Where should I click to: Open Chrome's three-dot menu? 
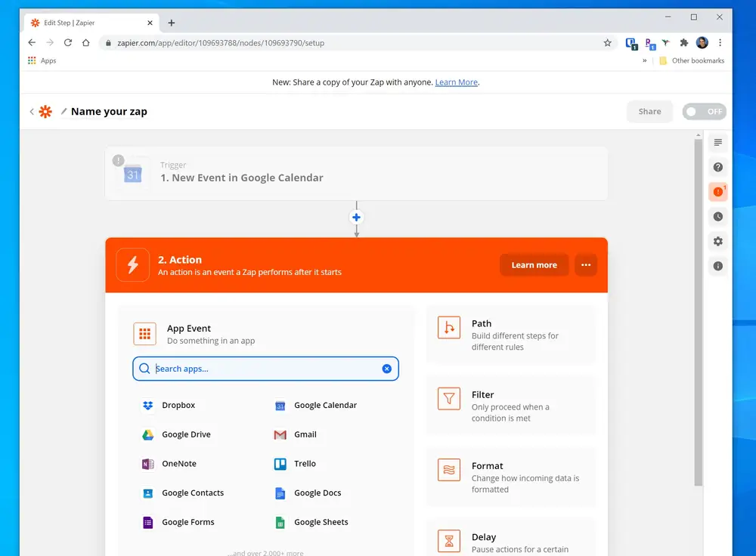pos(720,43)
